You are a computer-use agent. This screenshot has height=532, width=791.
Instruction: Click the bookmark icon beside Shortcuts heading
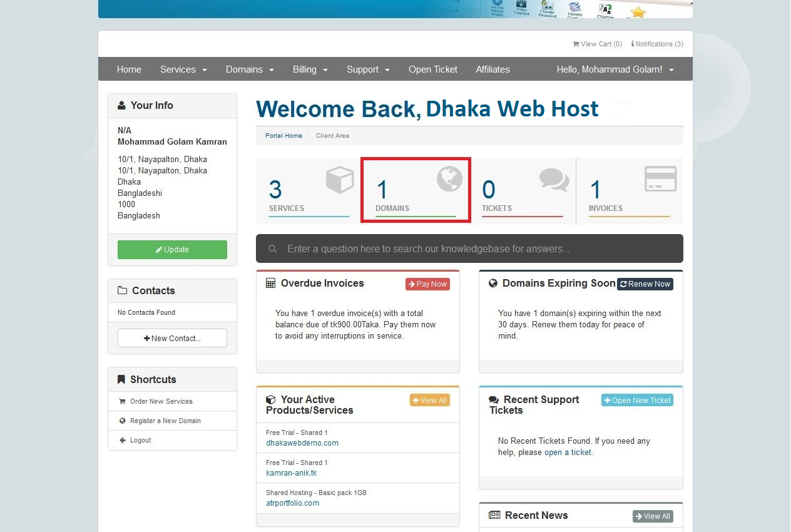[x=121, y=379]
